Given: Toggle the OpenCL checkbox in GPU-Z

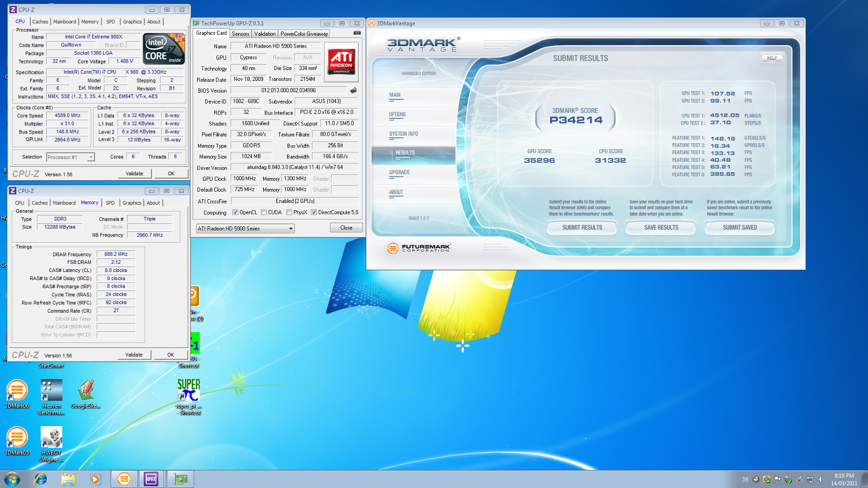Looking at the screenshot, I should coord(235,212).
